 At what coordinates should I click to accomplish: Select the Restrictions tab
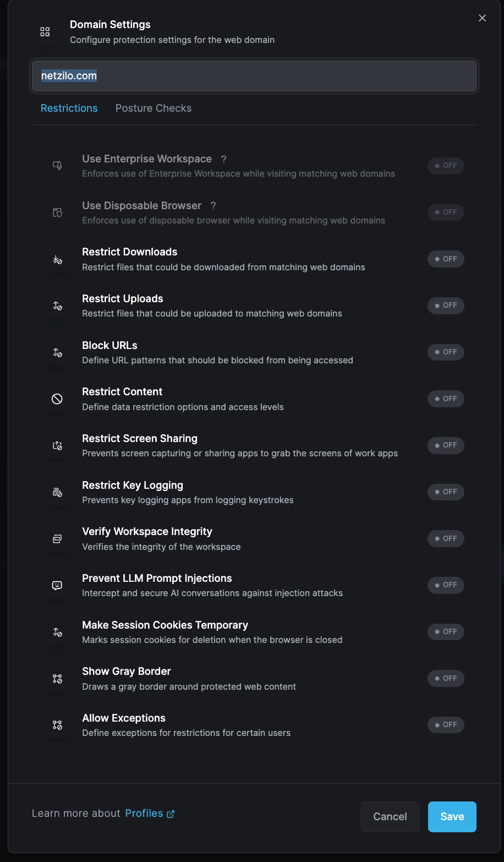pos(69,108)
